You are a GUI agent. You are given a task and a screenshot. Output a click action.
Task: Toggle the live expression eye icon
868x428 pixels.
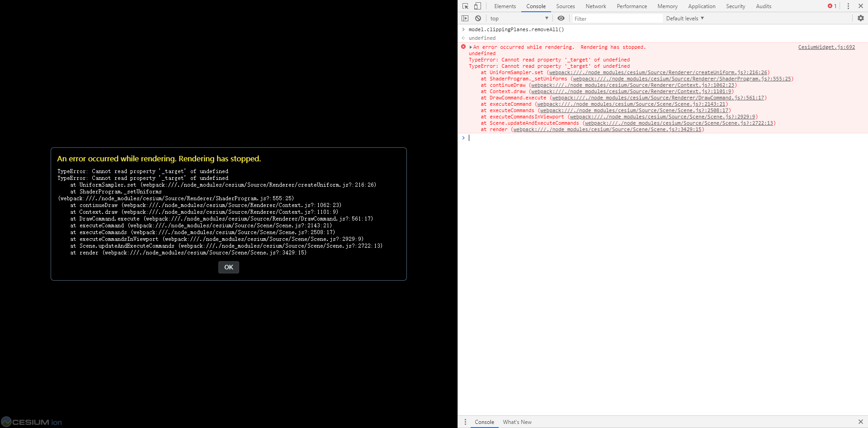point(561,19)
